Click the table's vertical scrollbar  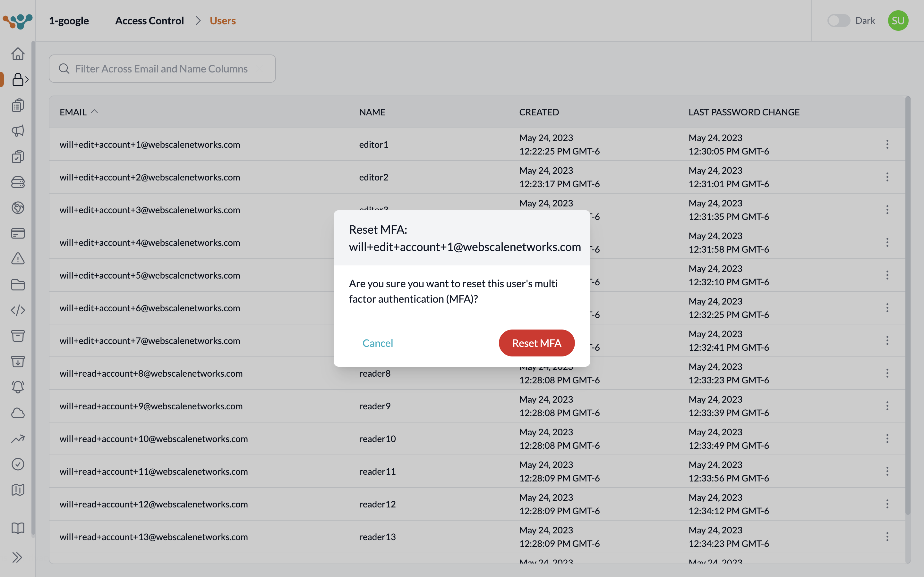coord(908,305)
